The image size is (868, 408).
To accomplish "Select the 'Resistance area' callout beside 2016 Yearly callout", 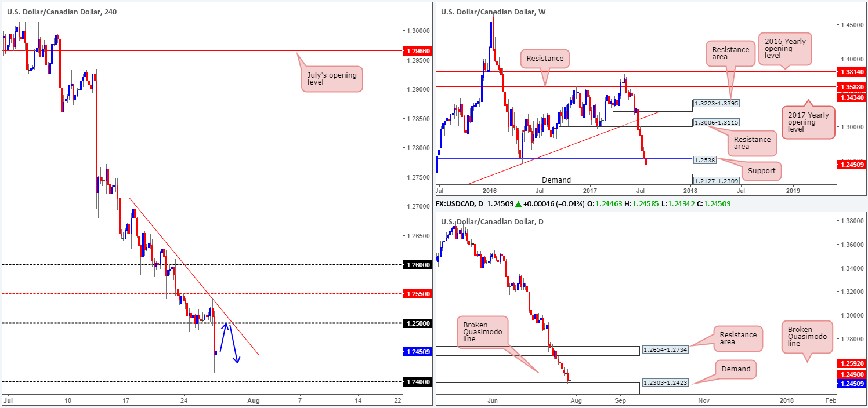I will pos(730,54).
